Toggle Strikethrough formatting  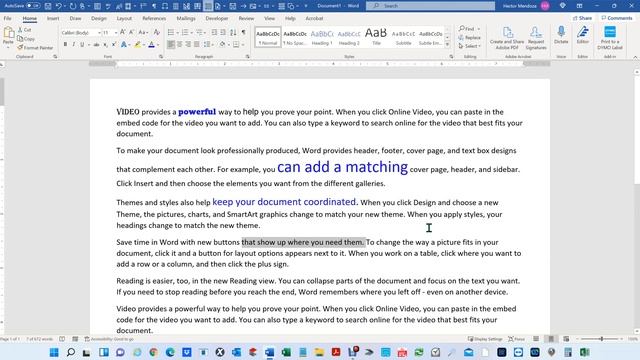pyautogui.click(x=96, y=44)
